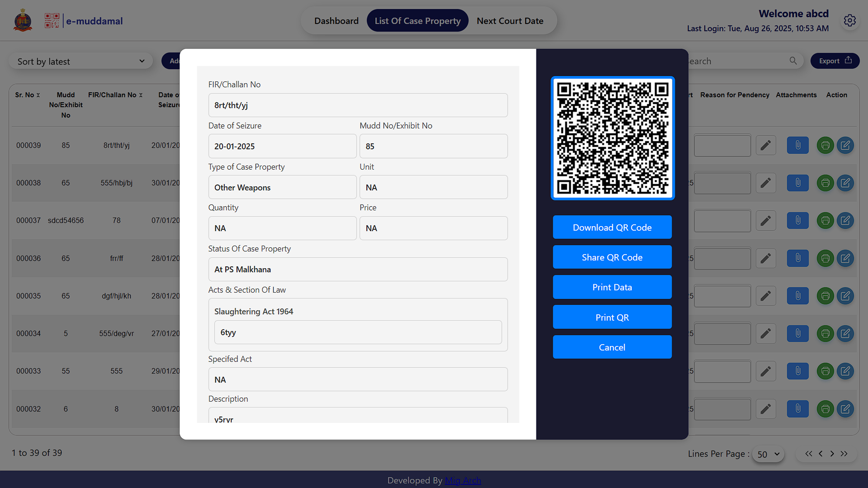
Task: Cancel the QR details dialog
Action: (x=612, y=347)
